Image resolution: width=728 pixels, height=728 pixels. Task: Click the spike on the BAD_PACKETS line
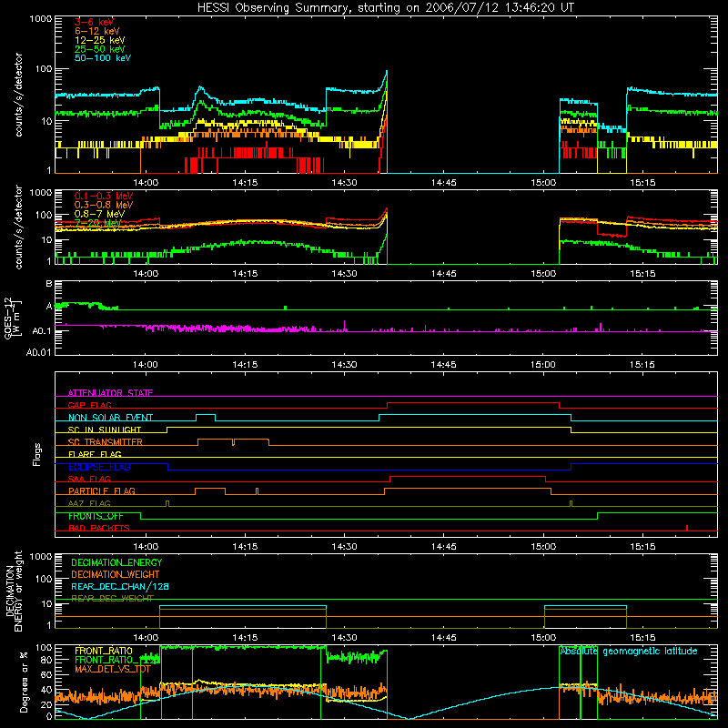pyautogui.click(x=687, y=528)
